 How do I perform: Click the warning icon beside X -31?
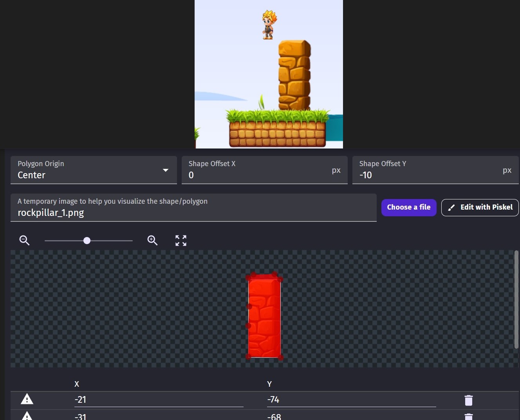click(x=27, y=416)
